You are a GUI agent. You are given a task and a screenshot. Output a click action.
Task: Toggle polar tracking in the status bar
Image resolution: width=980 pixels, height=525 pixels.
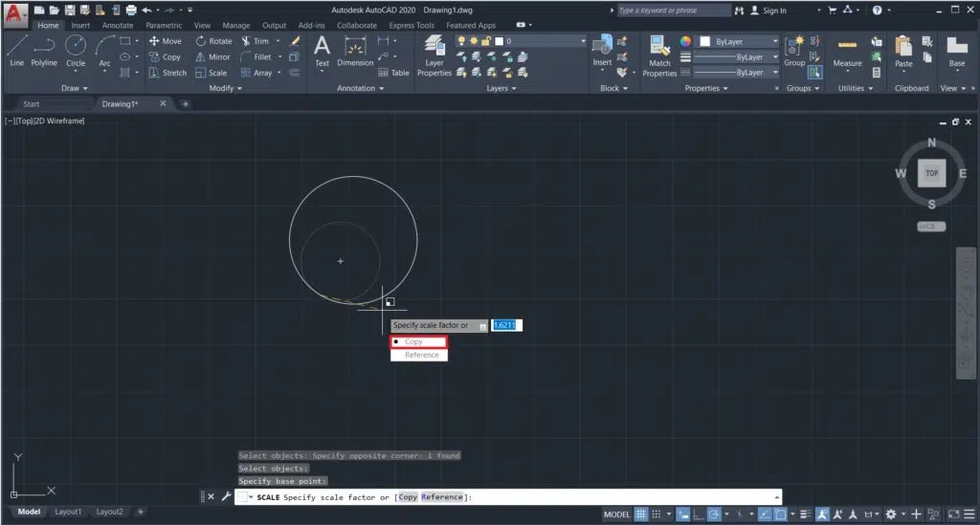point(714,514)
